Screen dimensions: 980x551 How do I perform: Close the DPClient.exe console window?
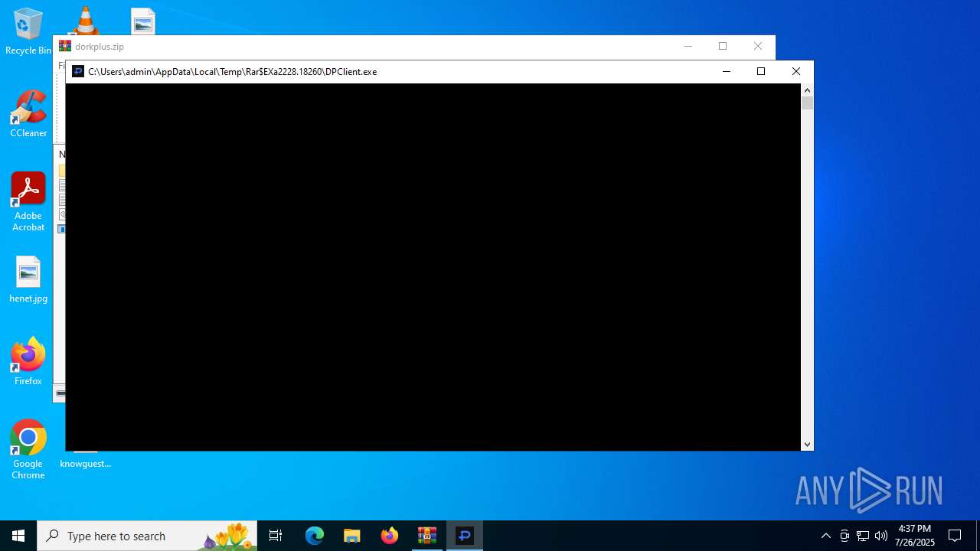pos(796,72)
